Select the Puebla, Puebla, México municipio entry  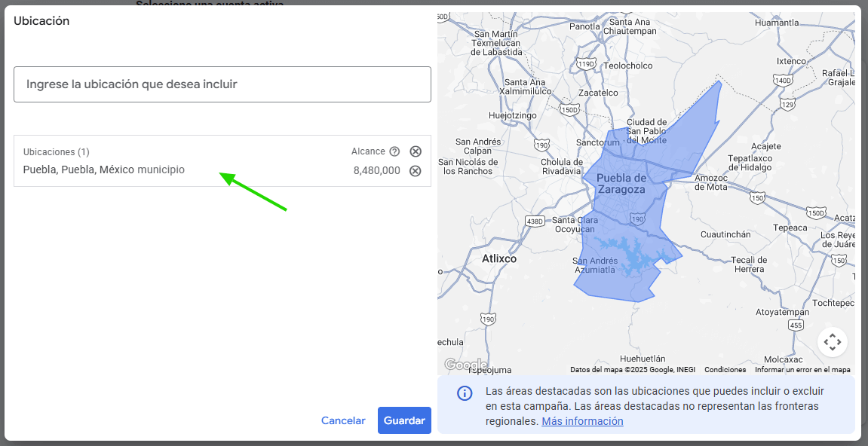[104, 170]
